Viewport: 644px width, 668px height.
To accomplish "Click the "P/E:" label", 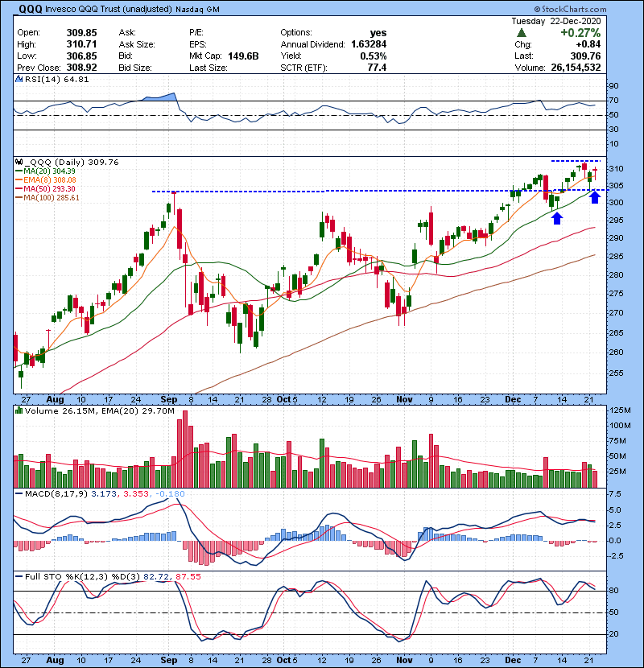I will pyautogui.click(x=196, y=33).
